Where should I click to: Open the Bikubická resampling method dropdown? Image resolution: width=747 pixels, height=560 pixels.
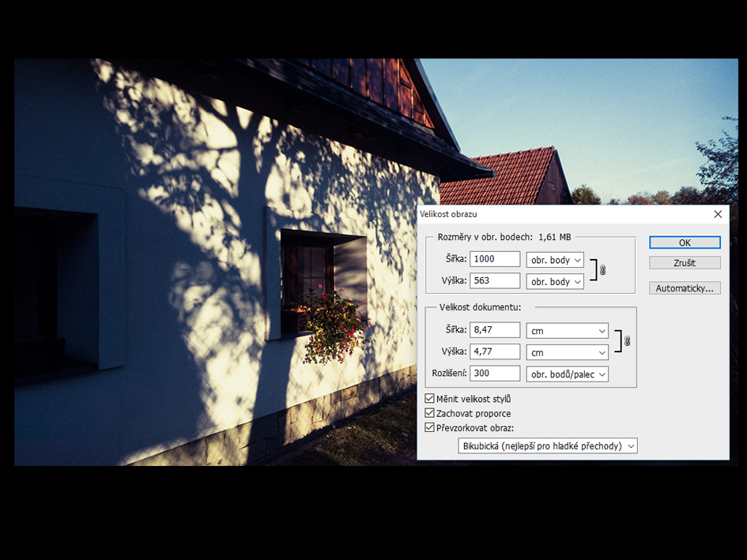click(x=547, y=446)
